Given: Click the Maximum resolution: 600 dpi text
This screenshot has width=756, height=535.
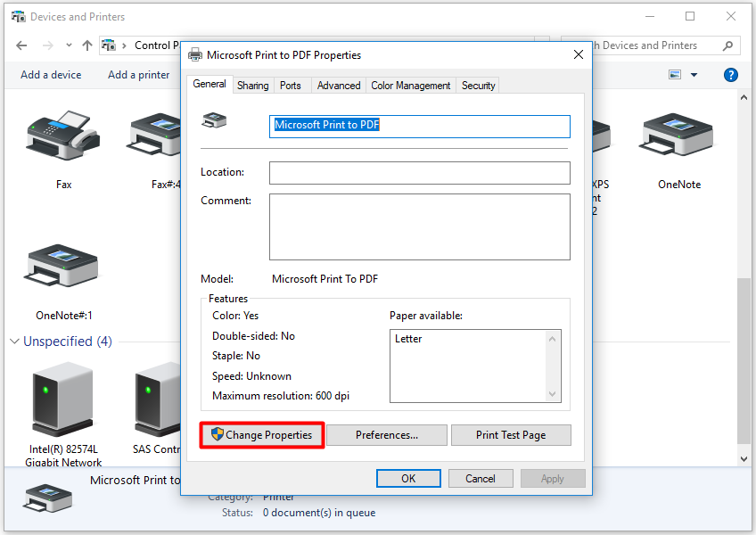Looking at the screenshot, I should click(281, 396).
